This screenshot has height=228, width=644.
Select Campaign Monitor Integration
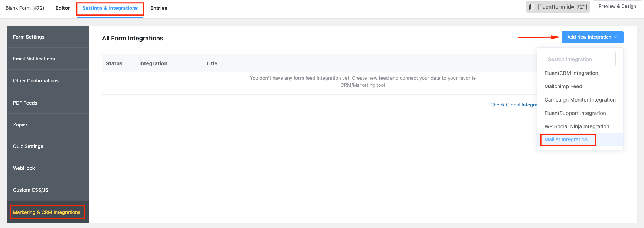click(x=580, y=100)
